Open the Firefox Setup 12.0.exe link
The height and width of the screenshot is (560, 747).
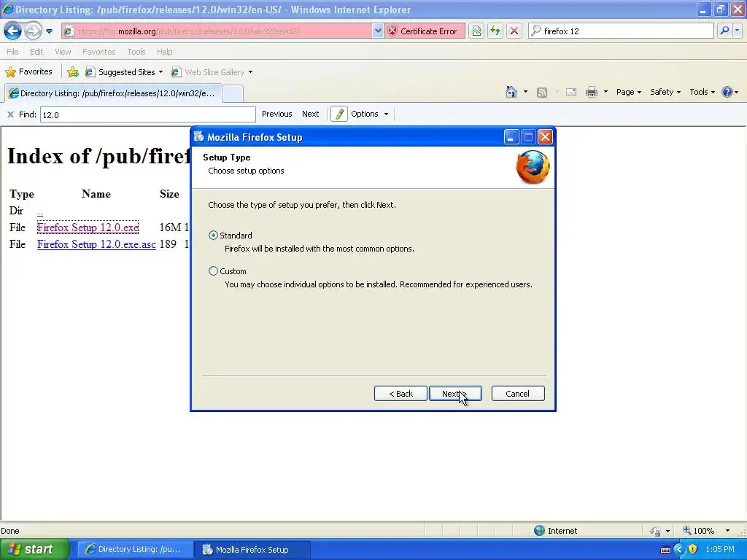click(x=88, y=227)
